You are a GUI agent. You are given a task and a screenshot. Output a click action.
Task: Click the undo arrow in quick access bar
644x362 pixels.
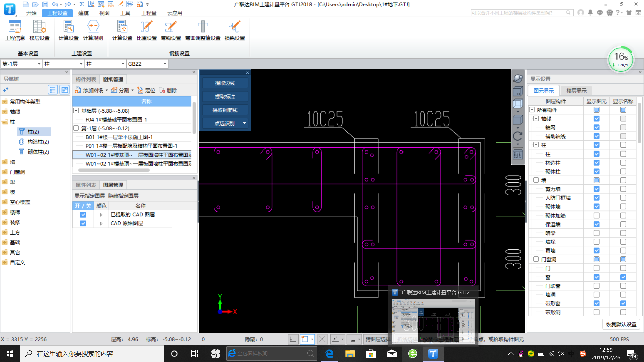(x=55, y=4)
